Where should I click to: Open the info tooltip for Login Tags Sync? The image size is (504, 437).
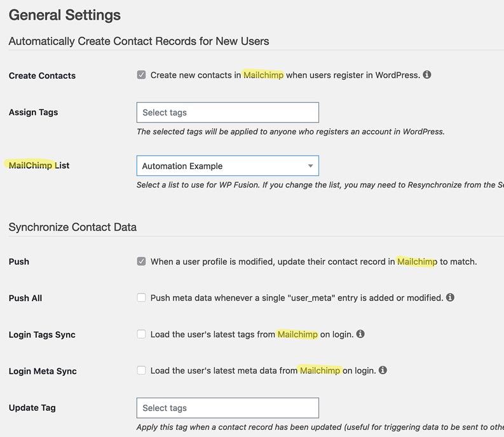[360, 334]
